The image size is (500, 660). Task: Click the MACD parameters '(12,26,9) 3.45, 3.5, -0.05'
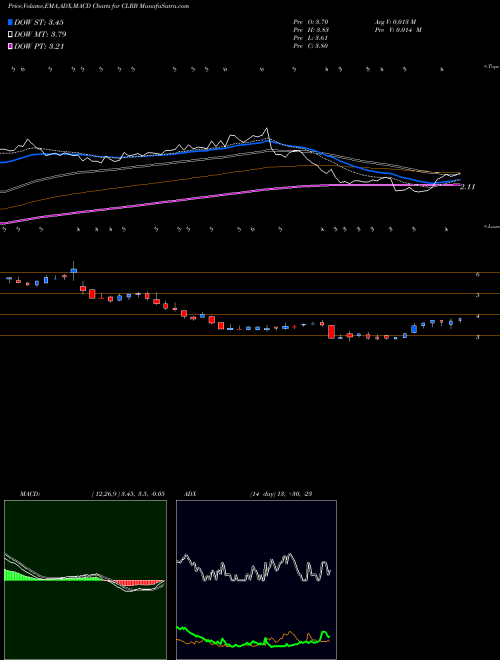pyautogui.click(x=128, y=494)
